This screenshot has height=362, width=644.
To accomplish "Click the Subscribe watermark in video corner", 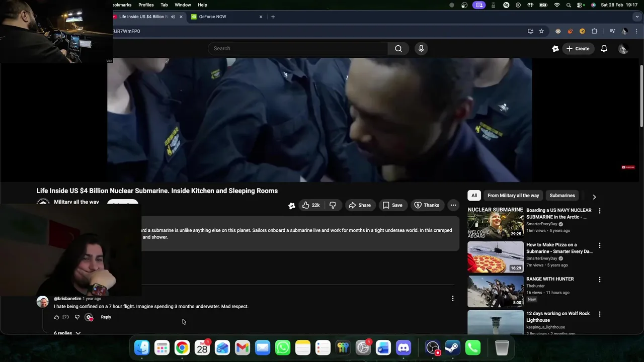I will pyautogui.click(x=628, y=167).
